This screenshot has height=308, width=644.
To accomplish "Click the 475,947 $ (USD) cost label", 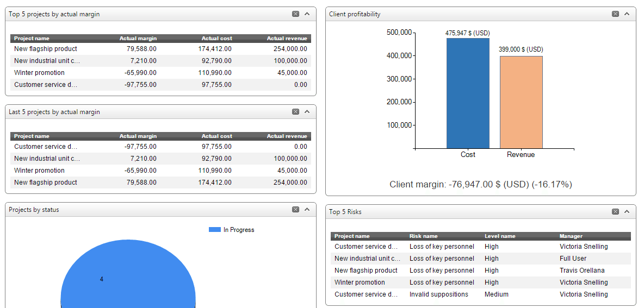I will (468, 33).
